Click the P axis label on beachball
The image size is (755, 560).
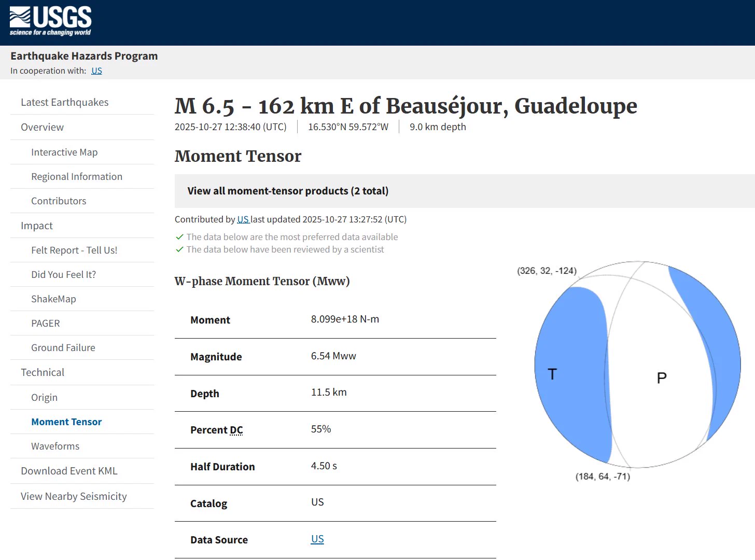point(662,377)
